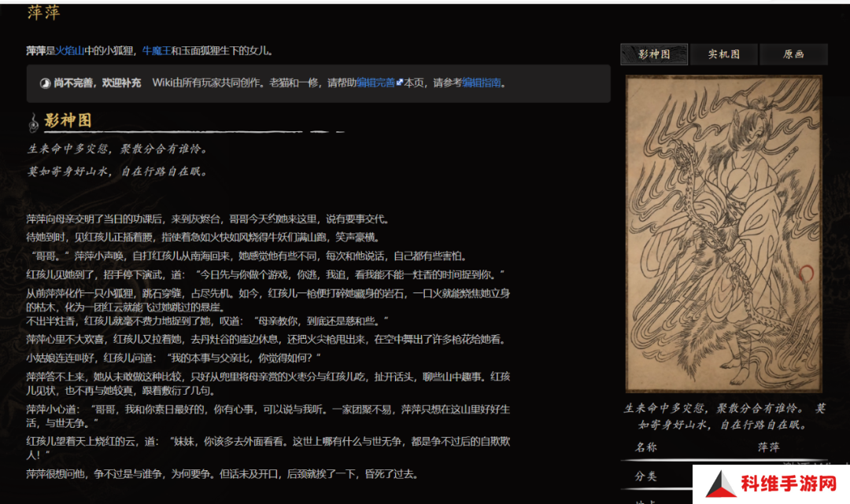Click the 萍萍 portrait scroll image
850x504 pixels.
pyautogui.click(x=724, y=234)
